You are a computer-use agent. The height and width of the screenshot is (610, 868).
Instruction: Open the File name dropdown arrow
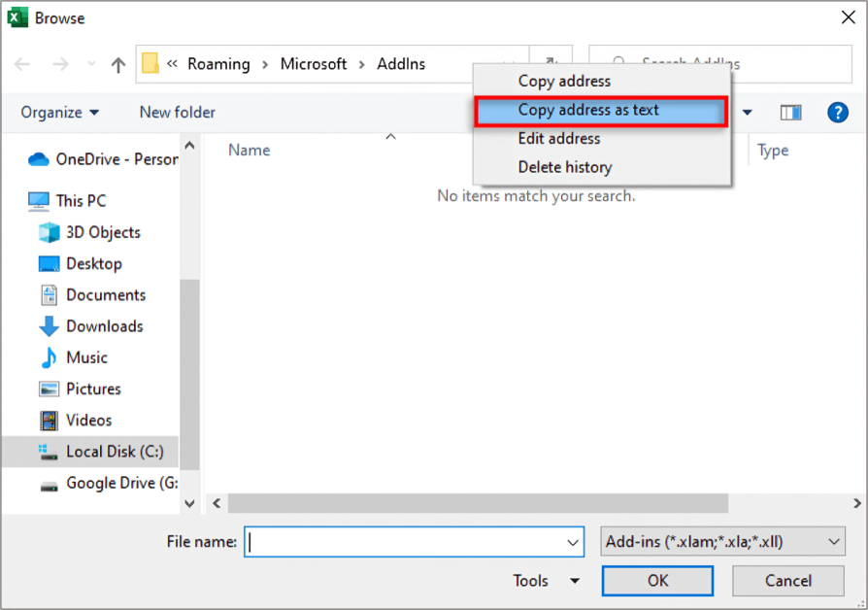tap(573, 542)
